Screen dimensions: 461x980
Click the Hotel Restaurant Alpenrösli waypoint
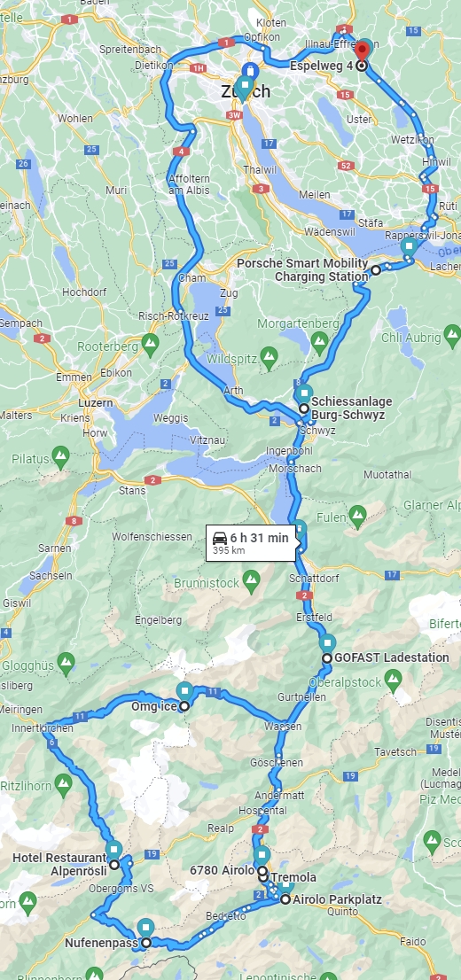click(x=113, y=865)
